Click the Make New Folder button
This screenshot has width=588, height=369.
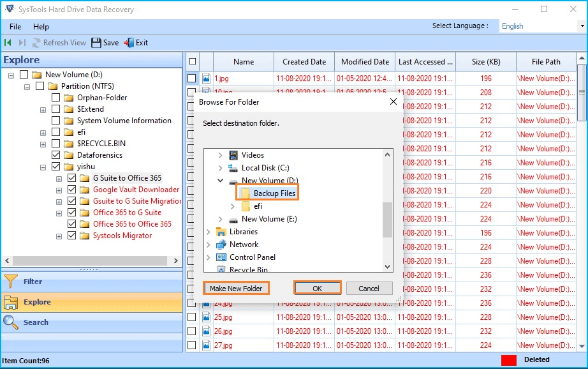coord(236,288)
